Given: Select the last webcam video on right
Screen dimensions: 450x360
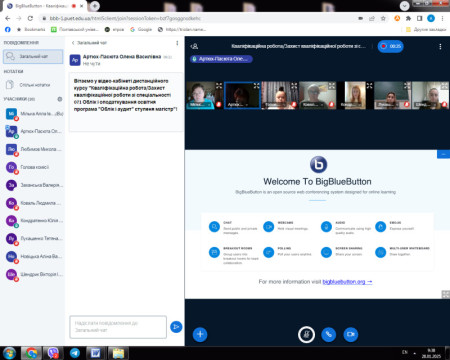Looking at the screenshot, I should (430, 95).
